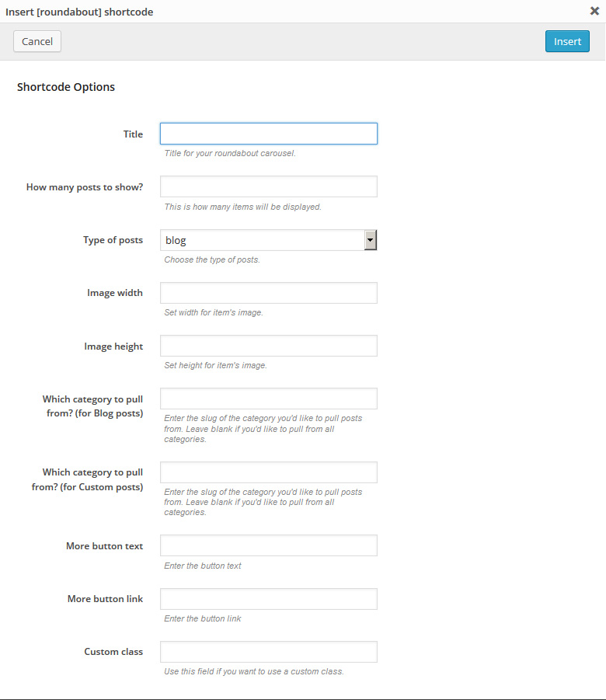Click the 'Custom class' label text

click(x=113, y=652)
